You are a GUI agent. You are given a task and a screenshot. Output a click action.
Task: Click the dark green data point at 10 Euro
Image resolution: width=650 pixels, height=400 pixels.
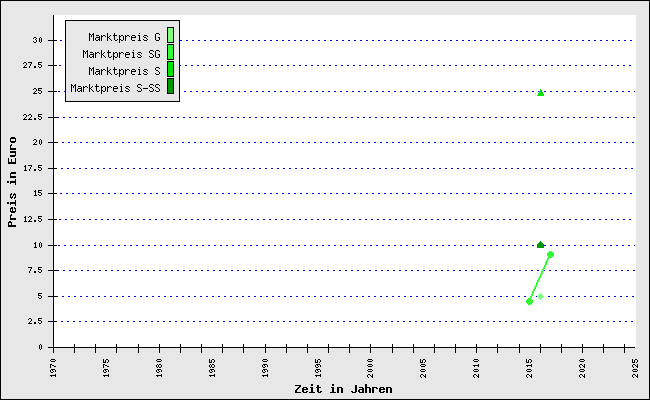click(541, 245)
